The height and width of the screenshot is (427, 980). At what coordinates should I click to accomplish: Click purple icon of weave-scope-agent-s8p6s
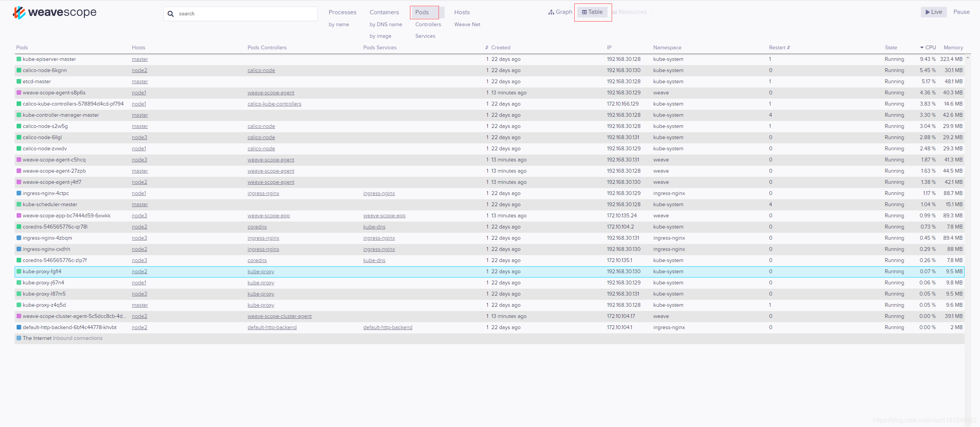pyautogui.click(x=19, y=92)
